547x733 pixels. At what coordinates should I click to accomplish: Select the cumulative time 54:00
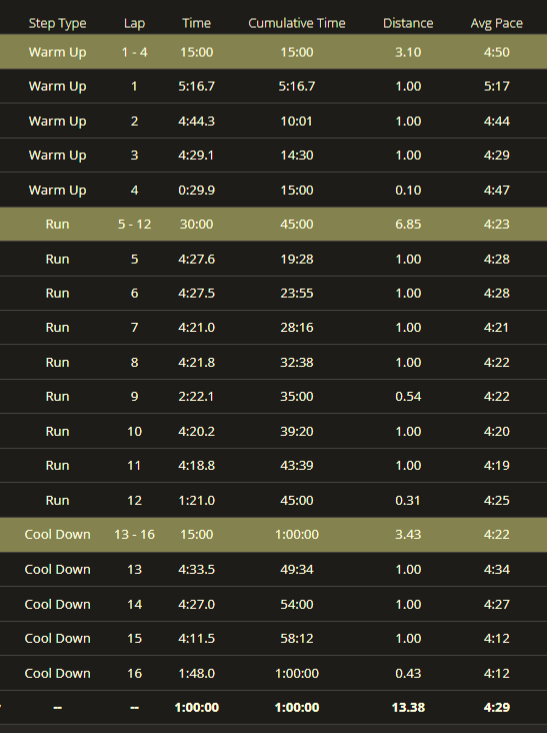pyautogui.click(x=297, y=604)
